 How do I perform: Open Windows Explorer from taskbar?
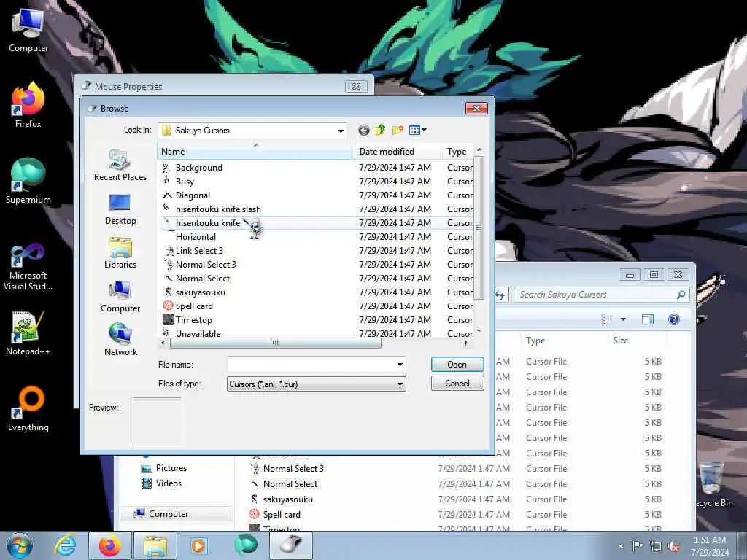(155, 545)
